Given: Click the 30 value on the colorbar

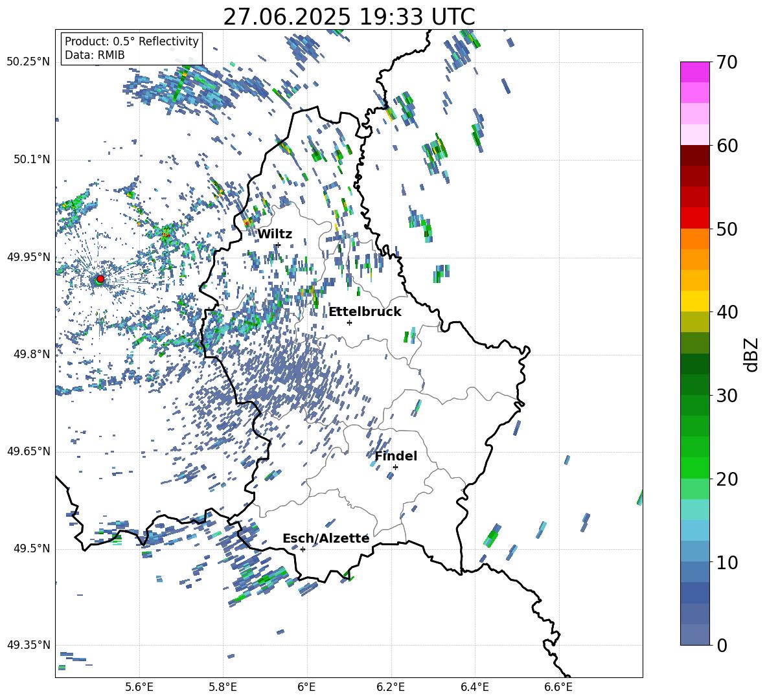Looking at the screenshot, I should [x=727, y=396].
